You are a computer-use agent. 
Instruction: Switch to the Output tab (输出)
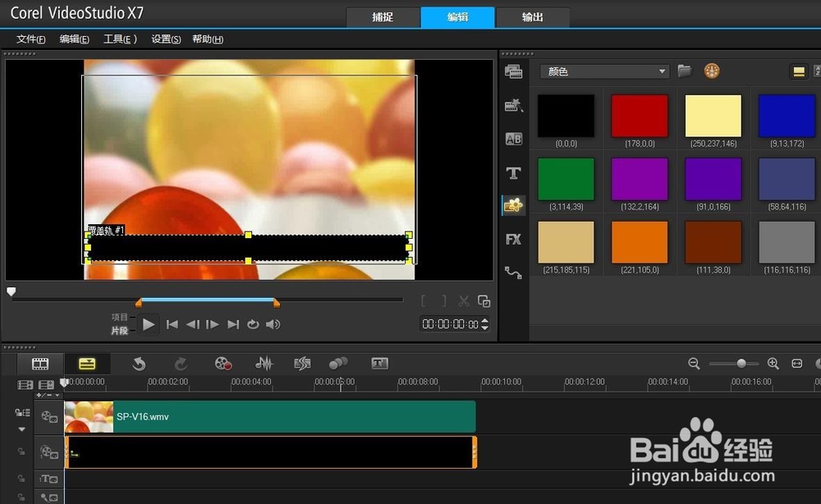click(x=533, y=17)
